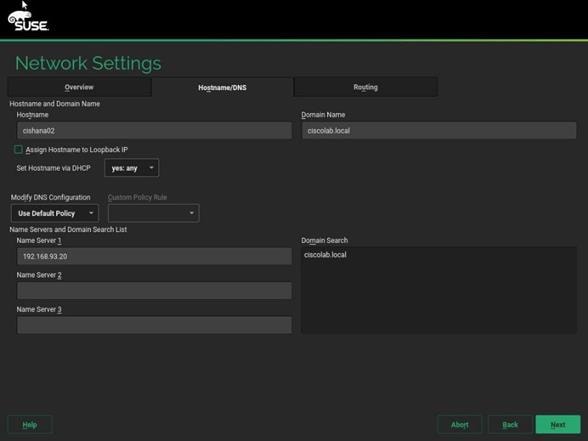Click the Back button
Screen dimensions: 588x441
click(x=510, y=424)
